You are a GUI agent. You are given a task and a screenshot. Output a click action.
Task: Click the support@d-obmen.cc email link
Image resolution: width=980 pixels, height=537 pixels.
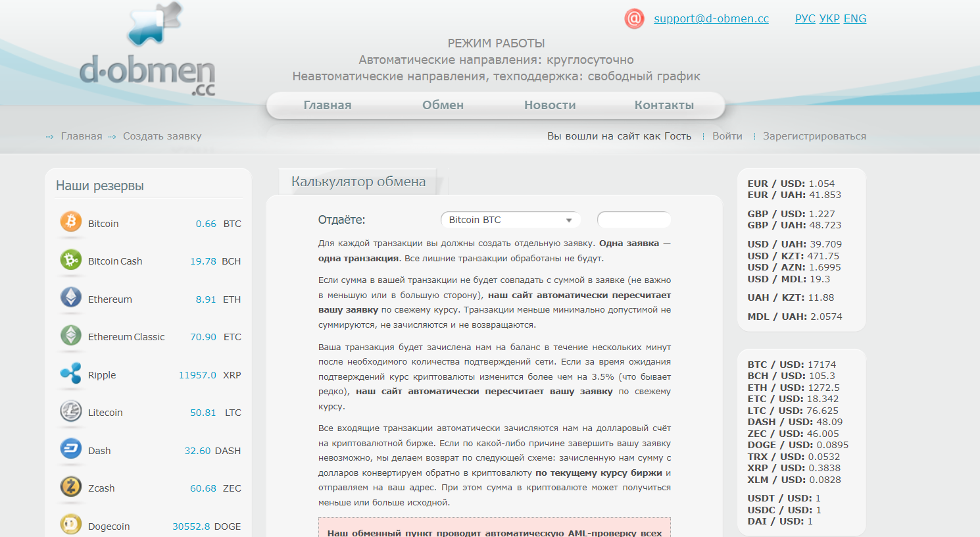(711, 18)
